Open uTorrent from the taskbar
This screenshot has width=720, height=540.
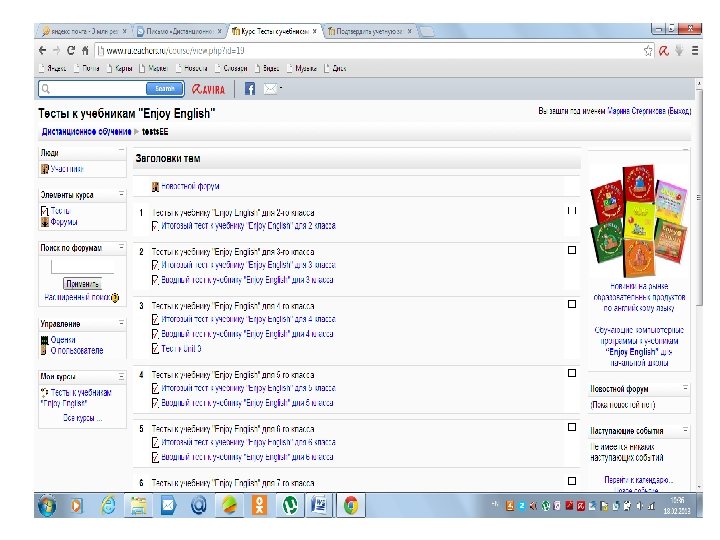pos(290,506)
